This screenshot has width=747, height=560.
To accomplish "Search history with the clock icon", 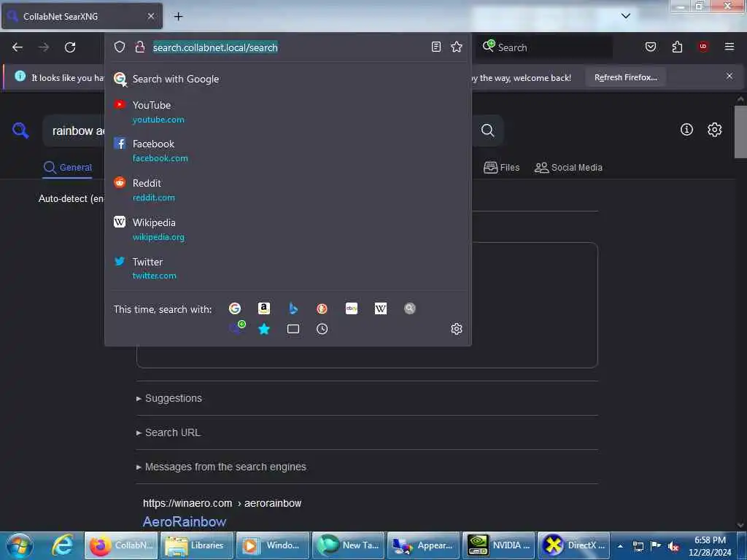I will tap(322, 329).
